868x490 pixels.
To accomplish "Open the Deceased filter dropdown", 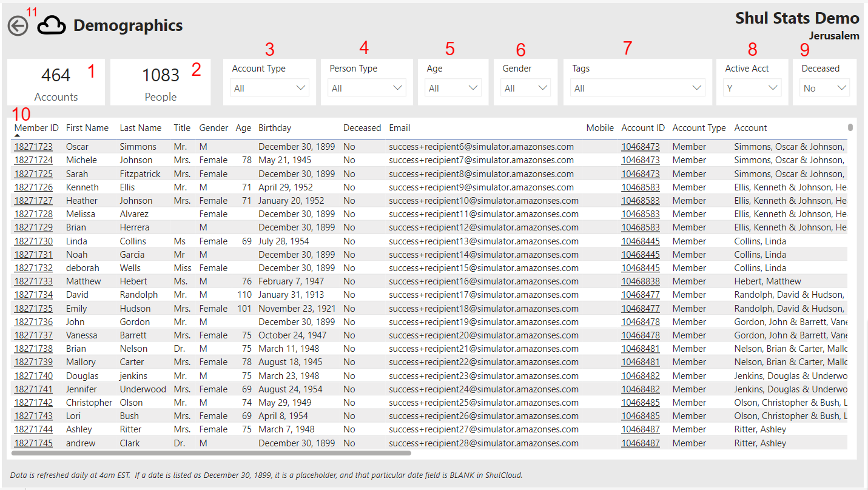I will coord(824,88).
